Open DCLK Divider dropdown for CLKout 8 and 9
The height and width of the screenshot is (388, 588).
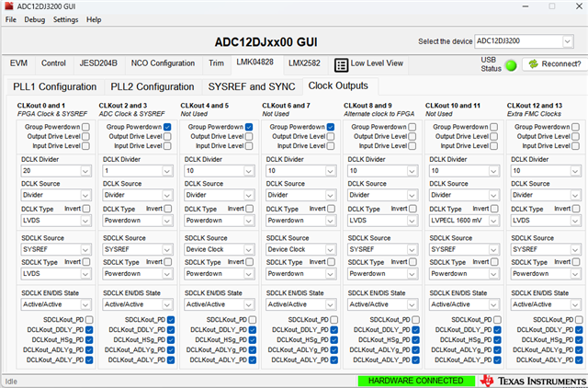coord(382,171)
